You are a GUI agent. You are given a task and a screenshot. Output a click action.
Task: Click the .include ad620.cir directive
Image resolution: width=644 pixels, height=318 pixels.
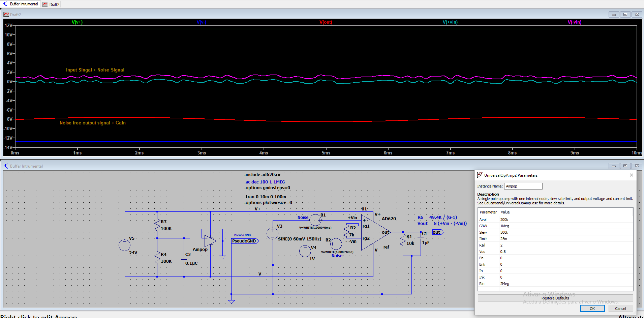[263, 175]
